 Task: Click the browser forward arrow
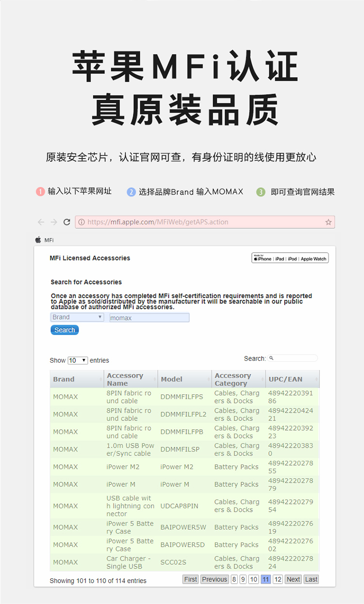[x=54, y=222]
